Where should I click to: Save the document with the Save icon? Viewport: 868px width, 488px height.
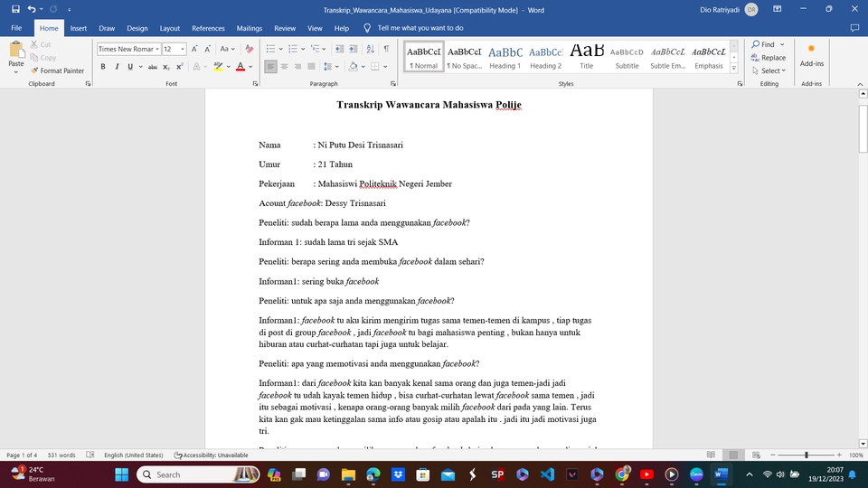tap(15, 9)
